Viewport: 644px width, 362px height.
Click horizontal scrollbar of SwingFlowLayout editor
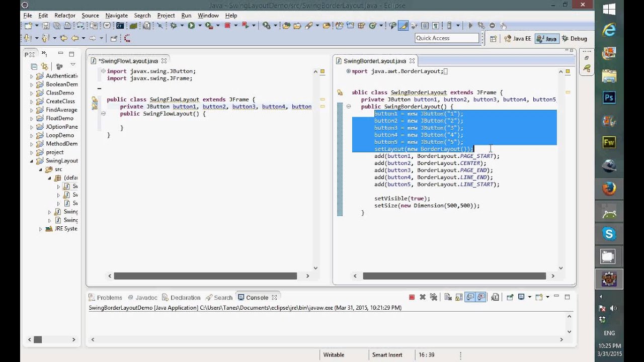click(205, 276)
